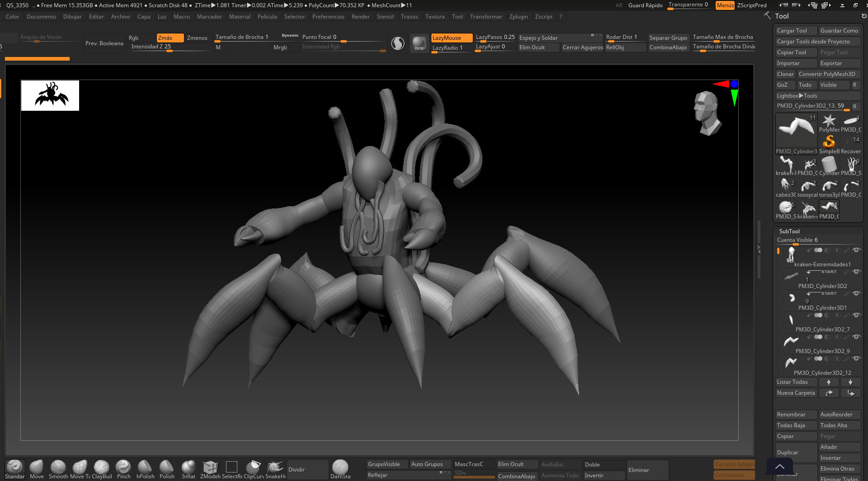The height and width of the screenshot is (481, 868).
Task: Click Auto Grupos button
Action: click(430, 464)
